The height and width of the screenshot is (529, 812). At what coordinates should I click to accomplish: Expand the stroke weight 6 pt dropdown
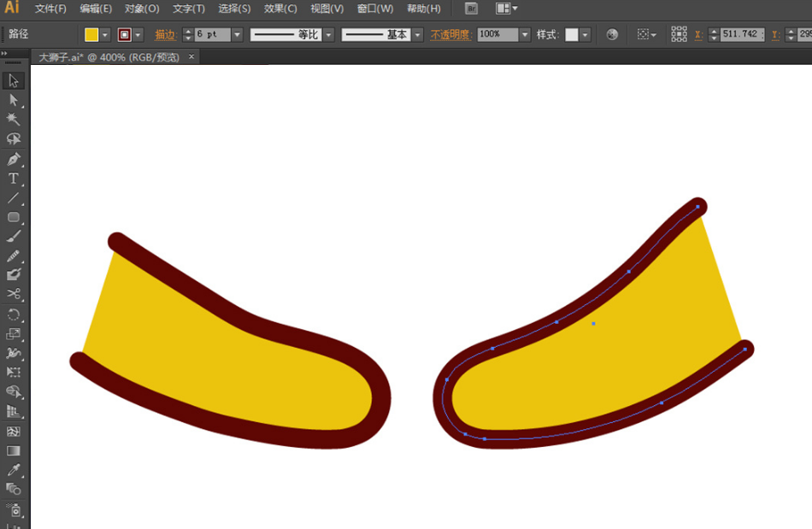pos(237,35)
